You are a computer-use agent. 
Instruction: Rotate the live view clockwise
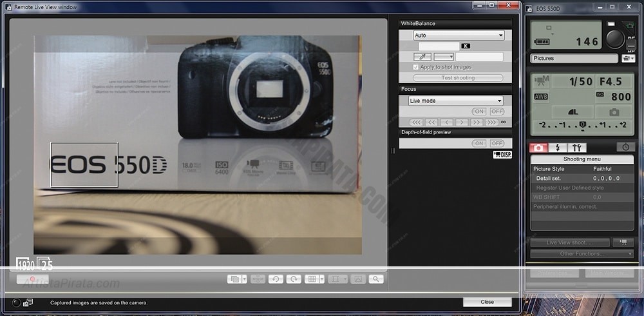tap(294, 279)
